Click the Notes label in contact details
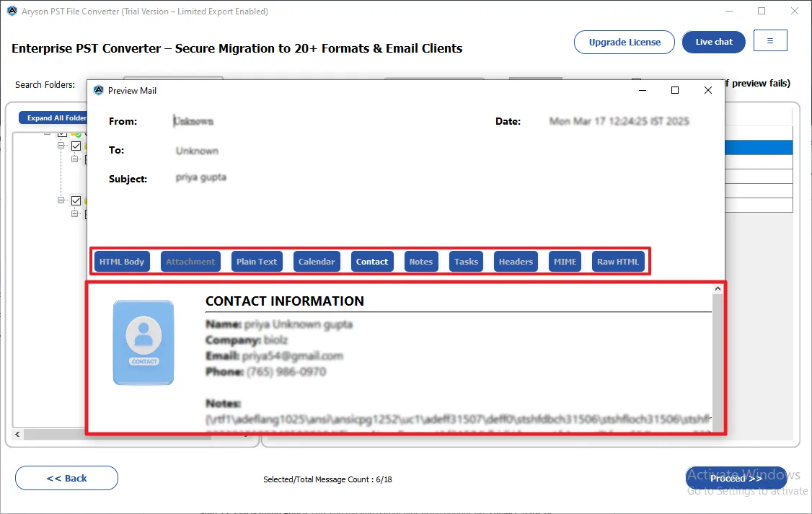 tap(224, 403)
